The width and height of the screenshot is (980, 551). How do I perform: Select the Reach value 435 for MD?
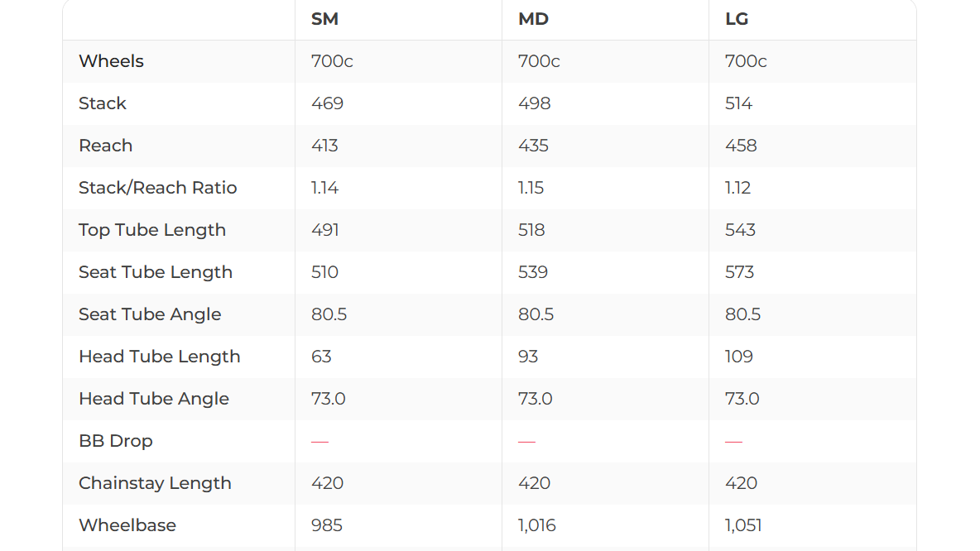point(533,146)
